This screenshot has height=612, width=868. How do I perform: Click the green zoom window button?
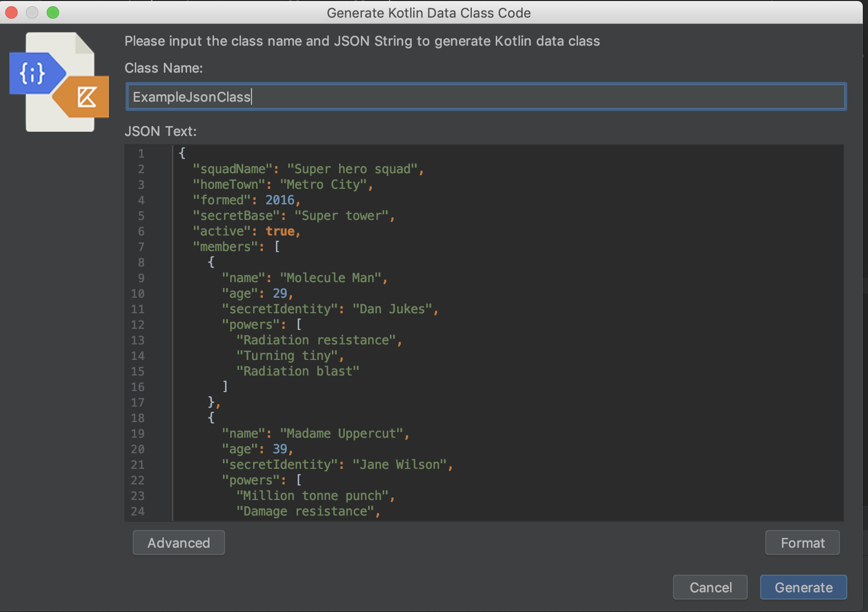coord(53,12)
